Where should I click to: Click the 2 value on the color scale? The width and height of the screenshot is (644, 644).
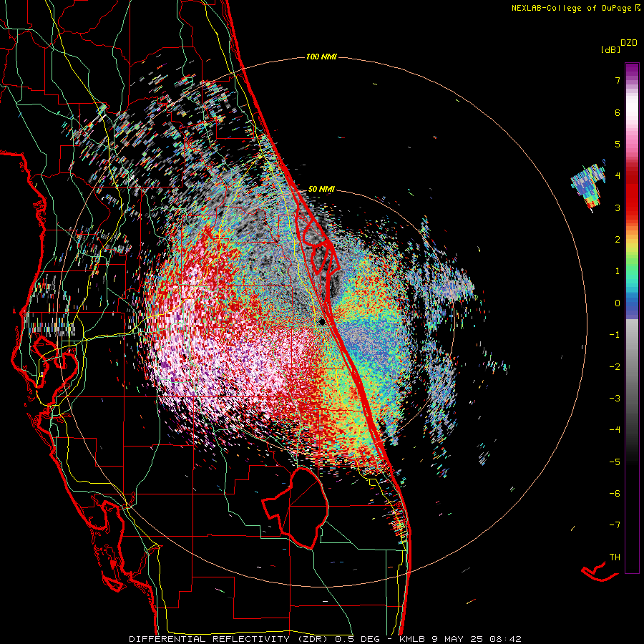[618, 240]
